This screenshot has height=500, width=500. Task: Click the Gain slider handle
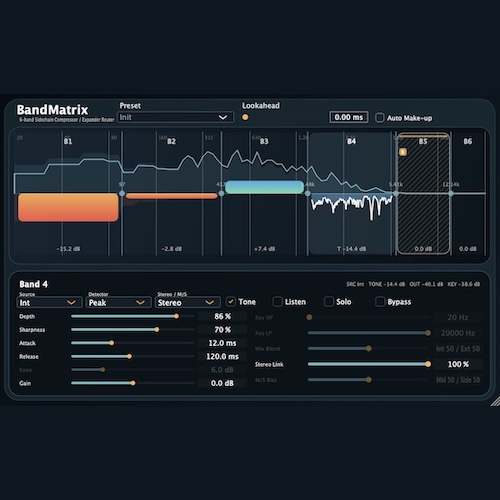tap(133, 383)
